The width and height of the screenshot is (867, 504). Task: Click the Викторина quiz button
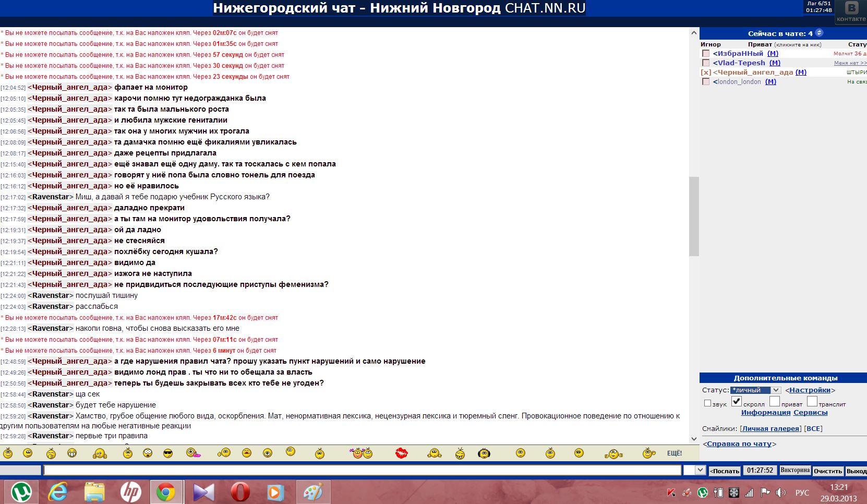(x=795, y=470)
